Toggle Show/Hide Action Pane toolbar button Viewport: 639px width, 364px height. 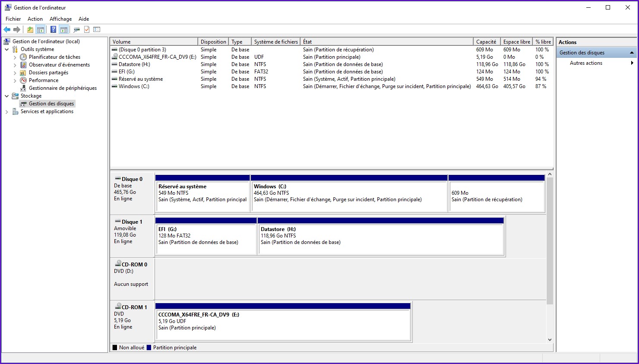click(64, 29)
